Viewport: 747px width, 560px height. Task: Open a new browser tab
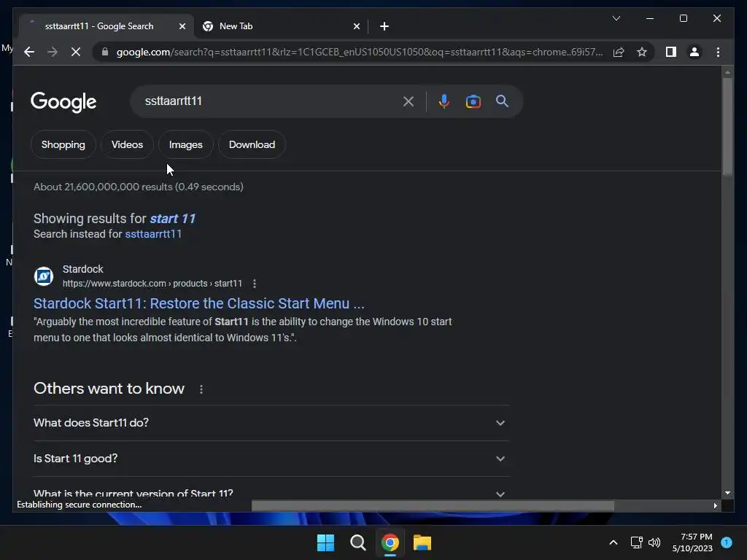pos(384,26)
